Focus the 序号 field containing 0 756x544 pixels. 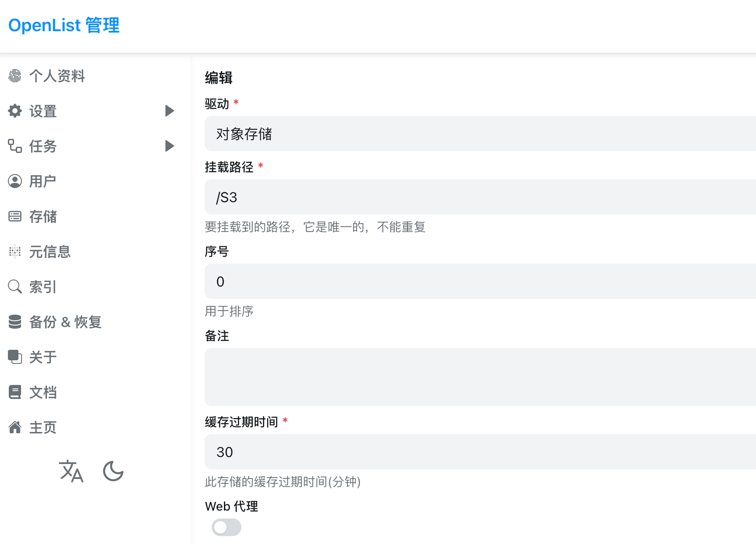point(480,281)
